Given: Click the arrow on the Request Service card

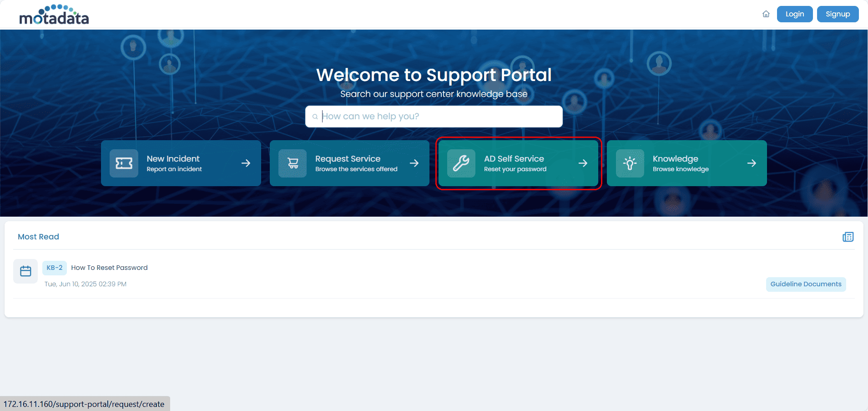Looking at the screenshot, I should point(415,163).
